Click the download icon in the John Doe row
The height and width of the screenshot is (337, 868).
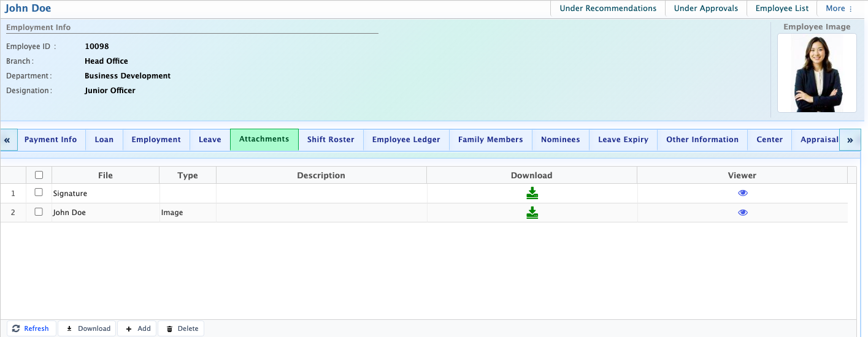pos(532,213)
